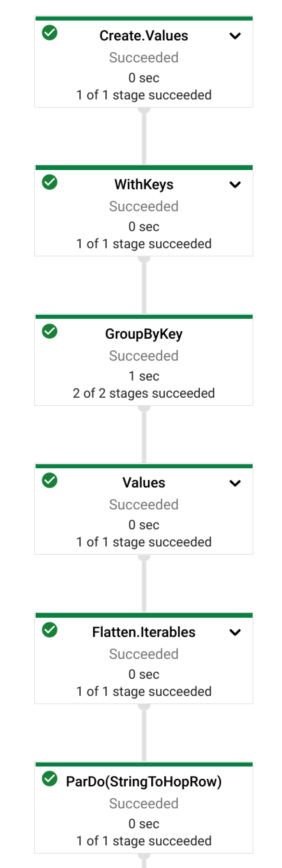Screen dimensions: 282x868
Task: Expand the Flatten.Iterables step
Action: (235, 632)
